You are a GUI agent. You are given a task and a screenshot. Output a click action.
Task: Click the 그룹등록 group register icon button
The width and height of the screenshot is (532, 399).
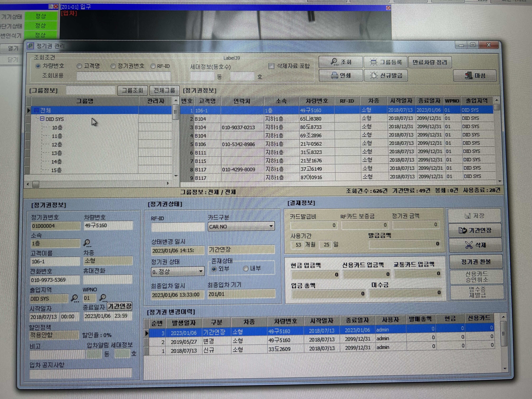pyautogui.click(x=385, y=62)
